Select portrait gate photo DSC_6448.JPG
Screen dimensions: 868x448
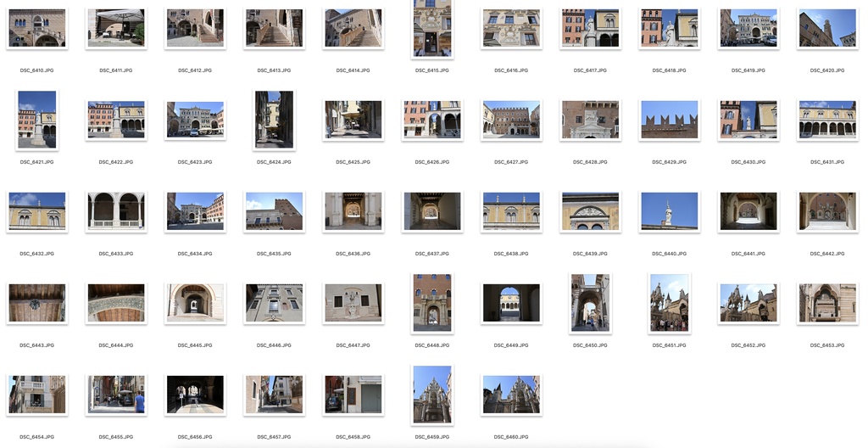(x=432, y=303)
